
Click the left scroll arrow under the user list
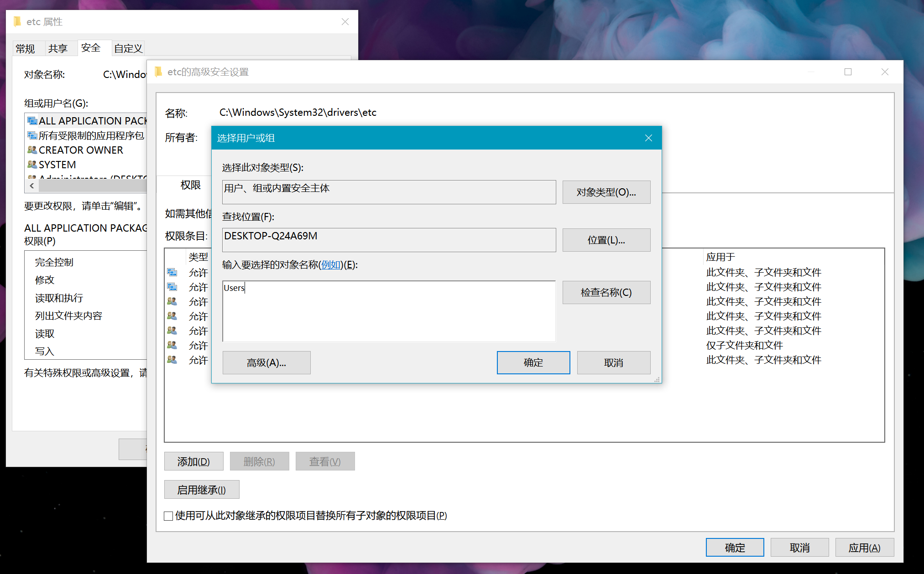[31, 186]
